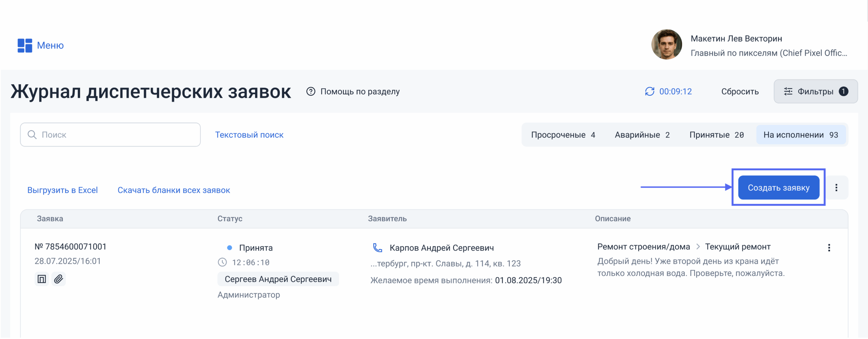The height and width of the screenshot is (339, 868).
Task: Click the refresh timer icon
Action: 649,91
